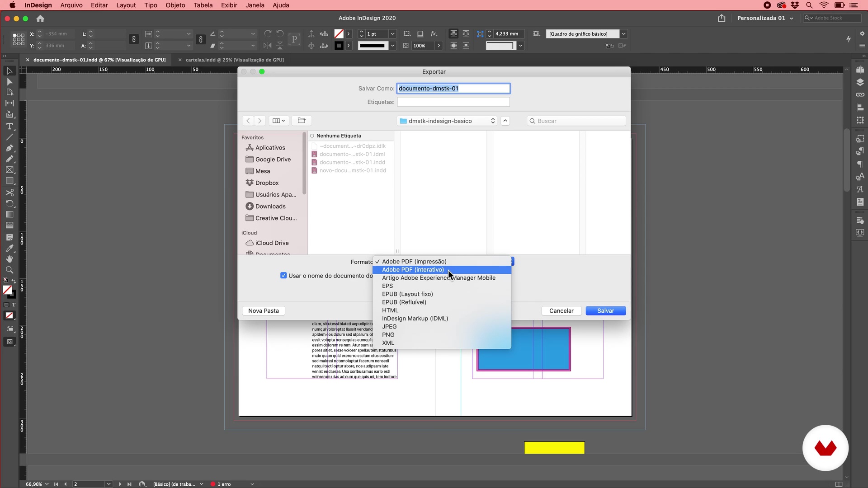This screenshot has height=488, width=868.
Task: Open the Arquivo menu
Action: tap(71, 5)
